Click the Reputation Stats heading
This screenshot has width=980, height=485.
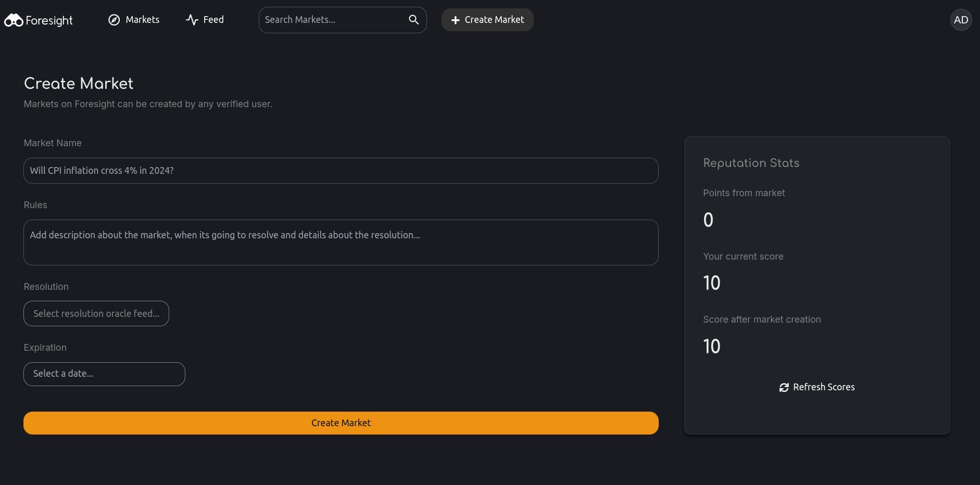coord(751,163)
